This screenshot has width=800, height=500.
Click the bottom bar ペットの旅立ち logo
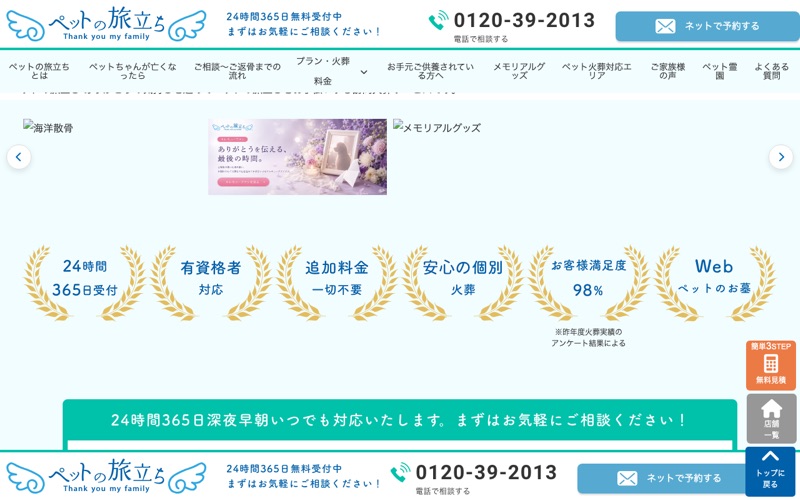tap(106, 476)
